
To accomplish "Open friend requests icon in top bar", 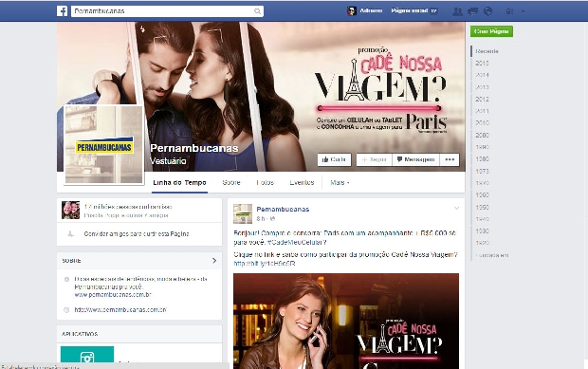I will click(x=457, y=11).
